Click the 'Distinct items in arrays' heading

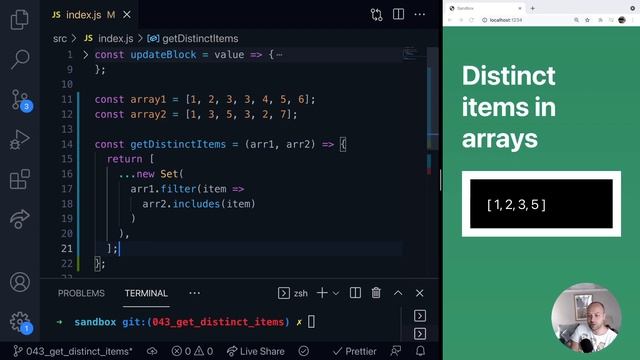(509, 107)
